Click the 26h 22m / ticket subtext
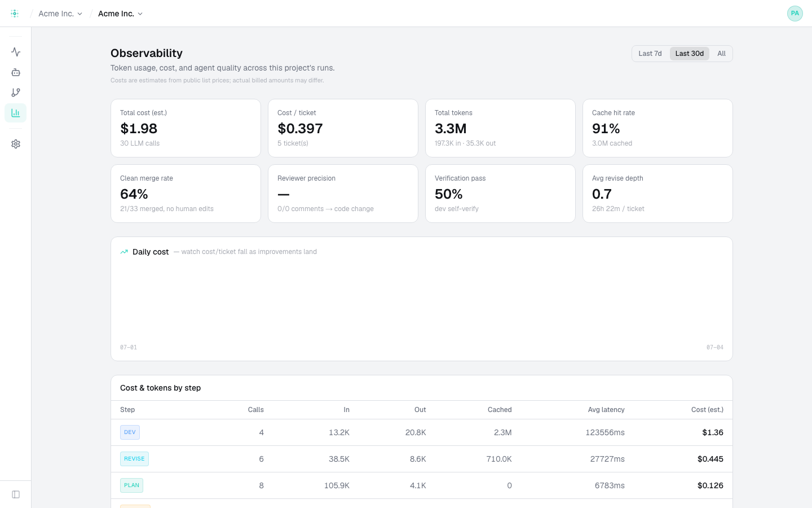The width and height of the screenshot is (812, 508). tap(618, 209)
